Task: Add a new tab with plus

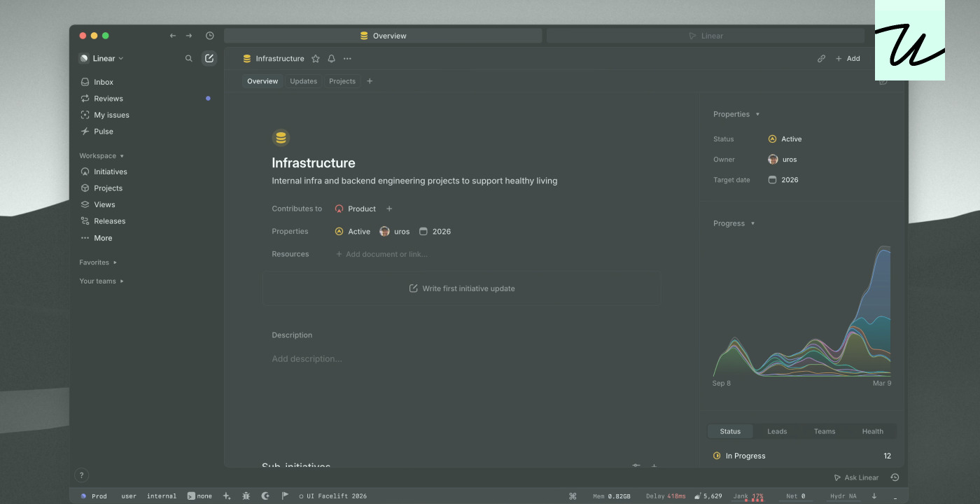Action: (370, 81)
